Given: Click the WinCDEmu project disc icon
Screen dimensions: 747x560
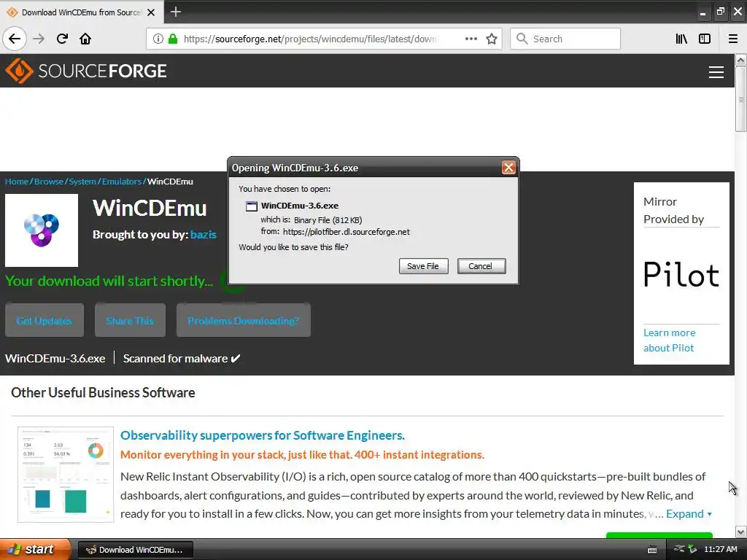Looking at the screenshot, I should point(42,230).
